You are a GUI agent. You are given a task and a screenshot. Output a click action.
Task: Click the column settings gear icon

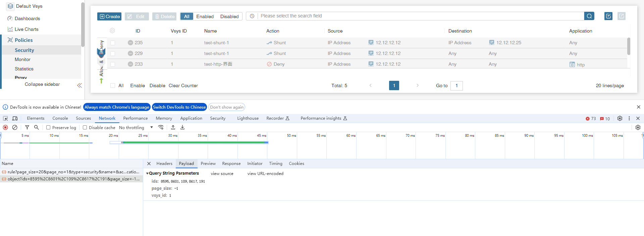click(112, 31)
